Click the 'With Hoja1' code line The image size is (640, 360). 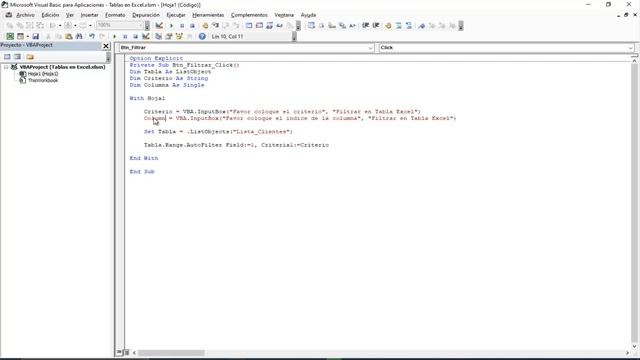click(147, 98)
